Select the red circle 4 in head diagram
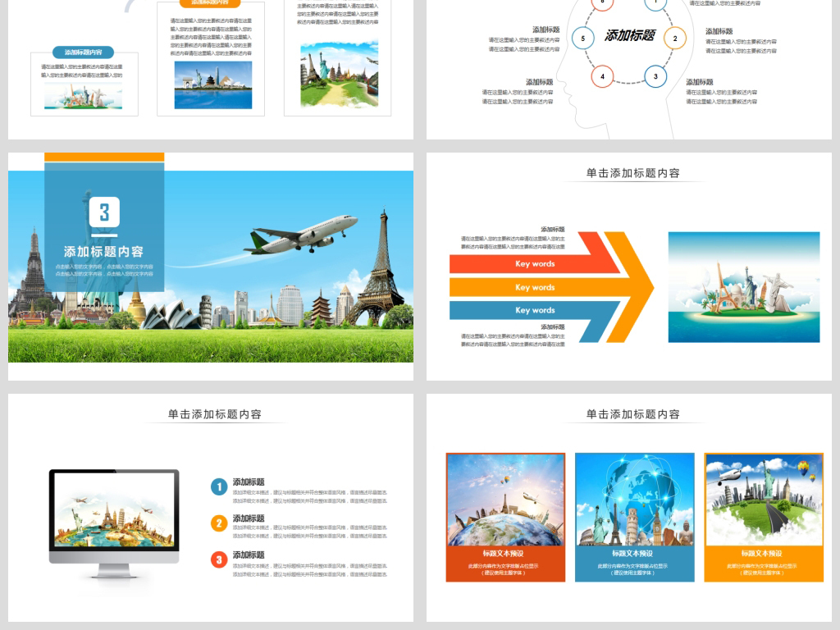This screenshot has width=840, height=630. coord(602,77)
